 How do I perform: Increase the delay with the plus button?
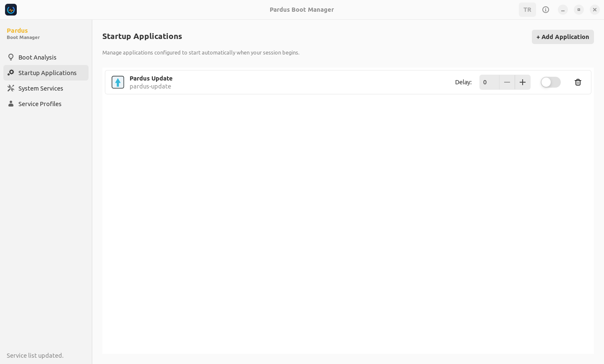pyautogui.click(x=523, y=82)
